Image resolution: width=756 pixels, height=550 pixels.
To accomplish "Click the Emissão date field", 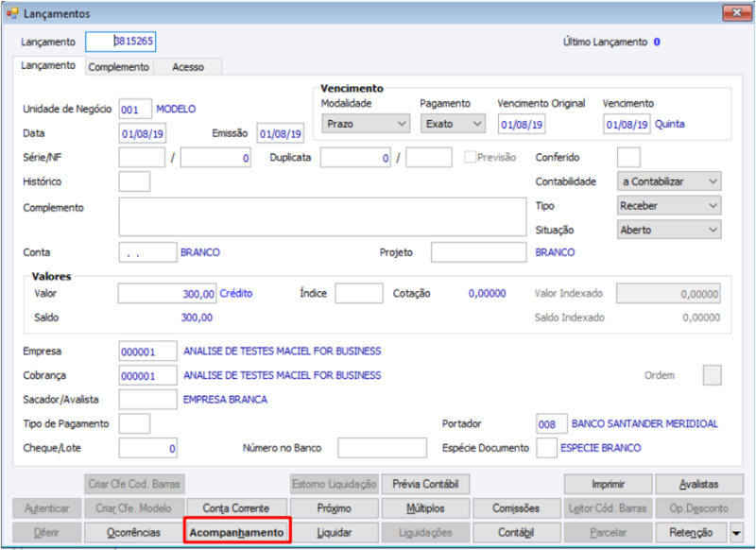I will [281, 133].
